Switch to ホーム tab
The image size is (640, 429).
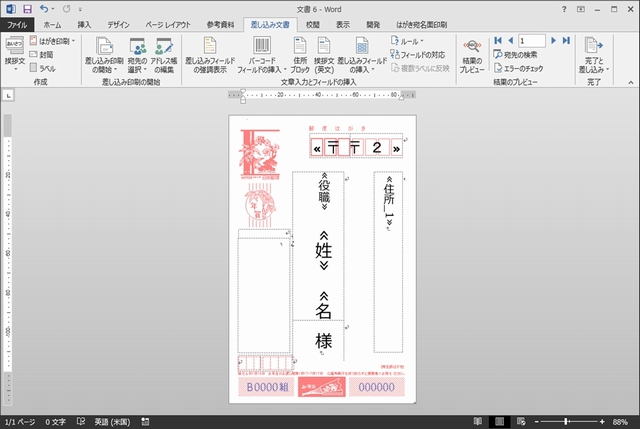(x=52, y=25)
